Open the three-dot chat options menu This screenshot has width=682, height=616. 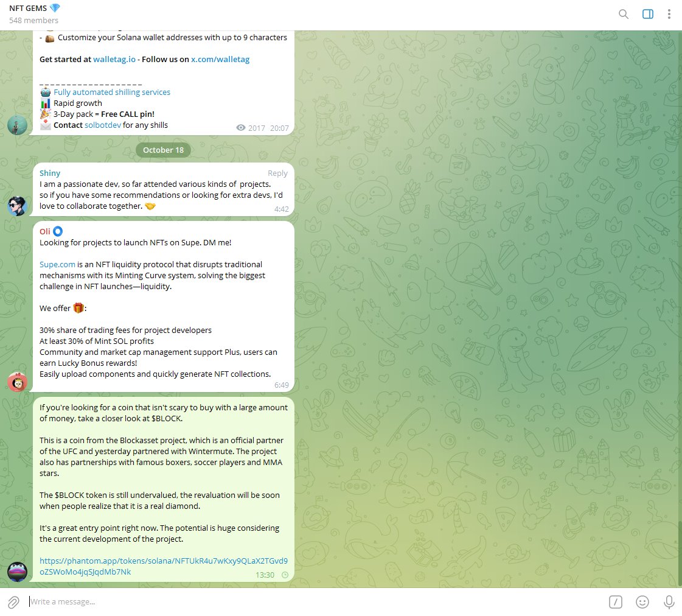coord(669,15)
